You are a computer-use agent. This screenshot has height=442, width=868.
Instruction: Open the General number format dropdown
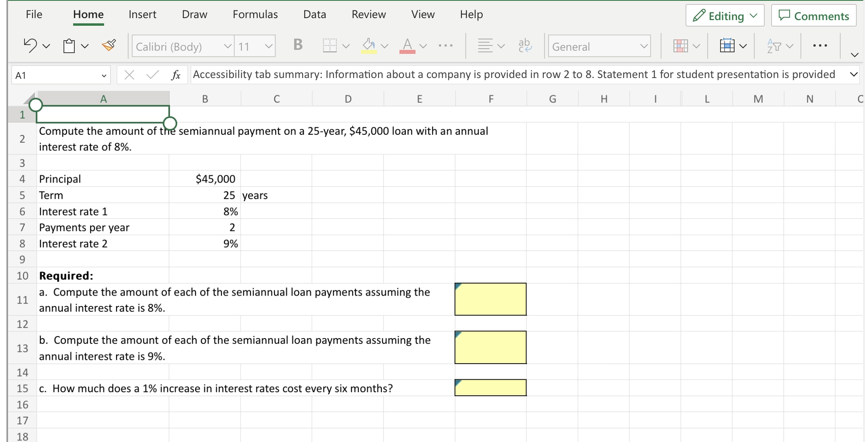[x=643, y=46]
